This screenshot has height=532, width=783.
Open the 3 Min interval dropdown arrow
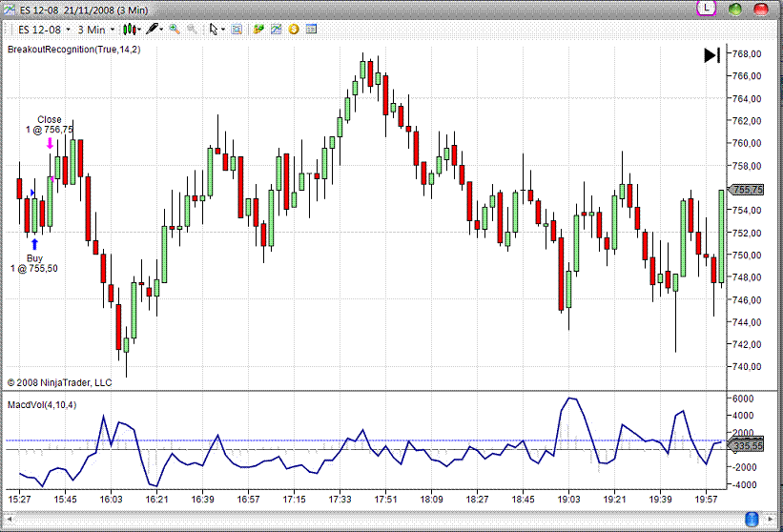(112, 30)
